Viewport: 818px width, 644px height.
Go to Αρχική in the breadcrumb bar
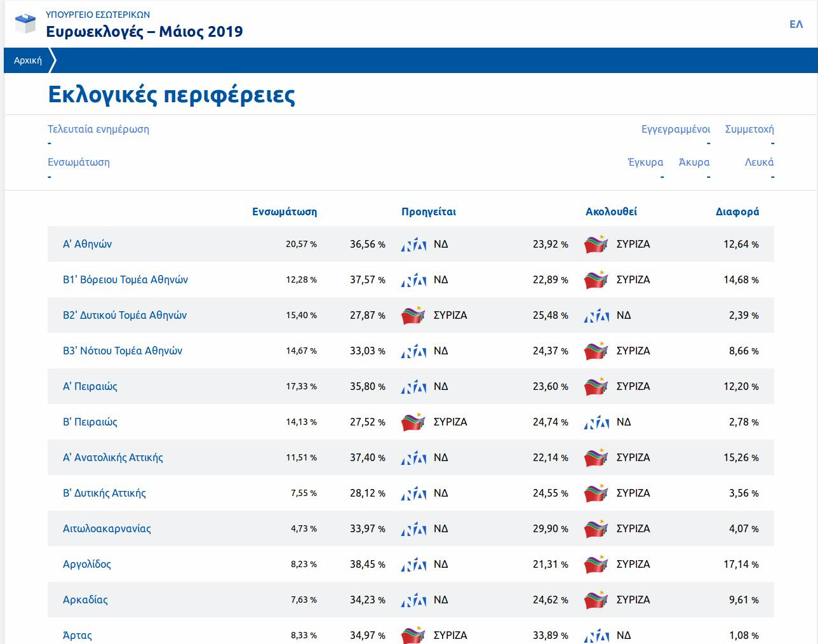coord(28,60)
